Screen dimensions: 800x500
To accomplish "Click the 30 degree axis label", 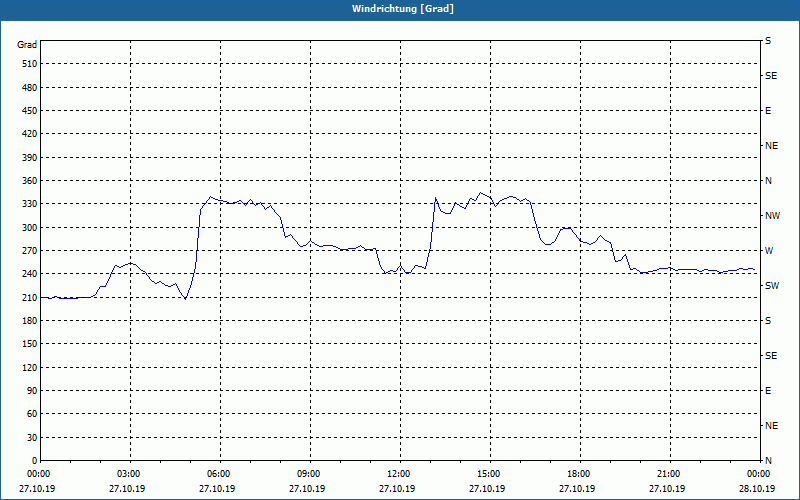I will (31, 438).
